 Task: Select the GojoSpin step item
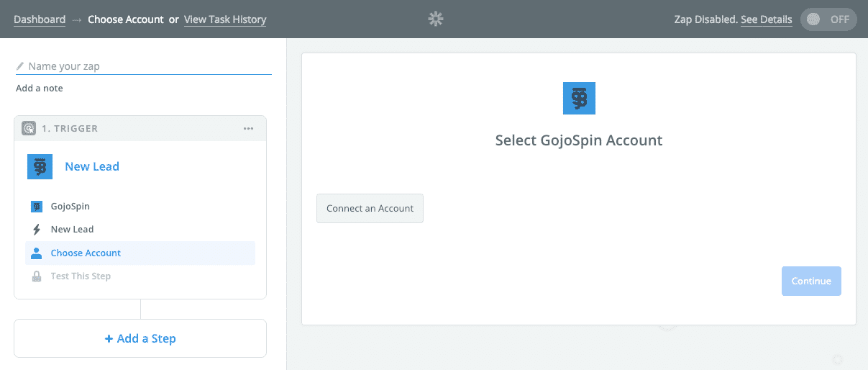[140, 207]
